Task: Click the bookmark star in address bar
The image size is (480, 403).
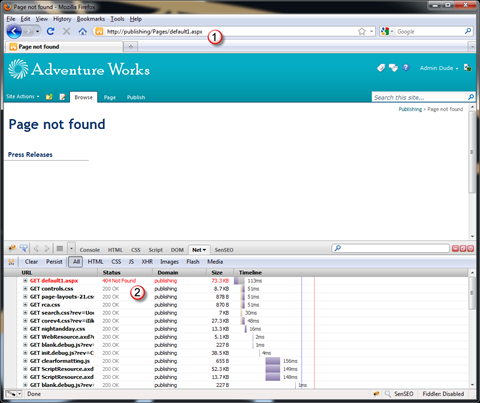Action: [362, 31]
